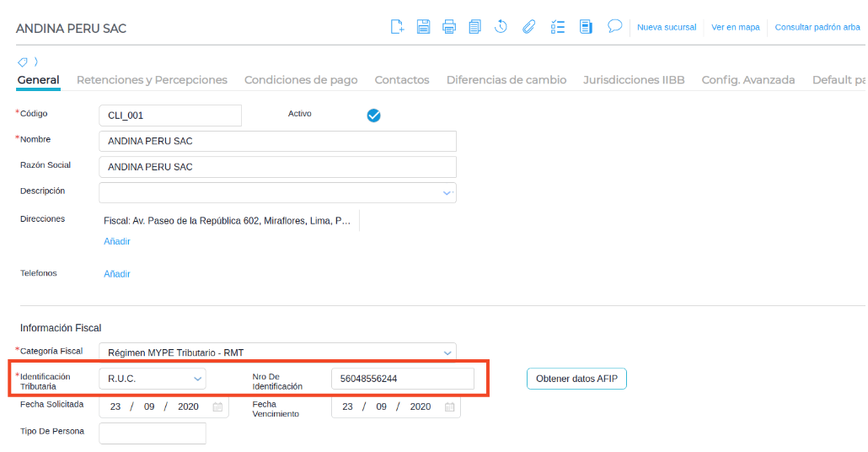The width and height of the screenshot is (868, 452).
Task: Click the Nombre input field
Action: tap(277, 142)
